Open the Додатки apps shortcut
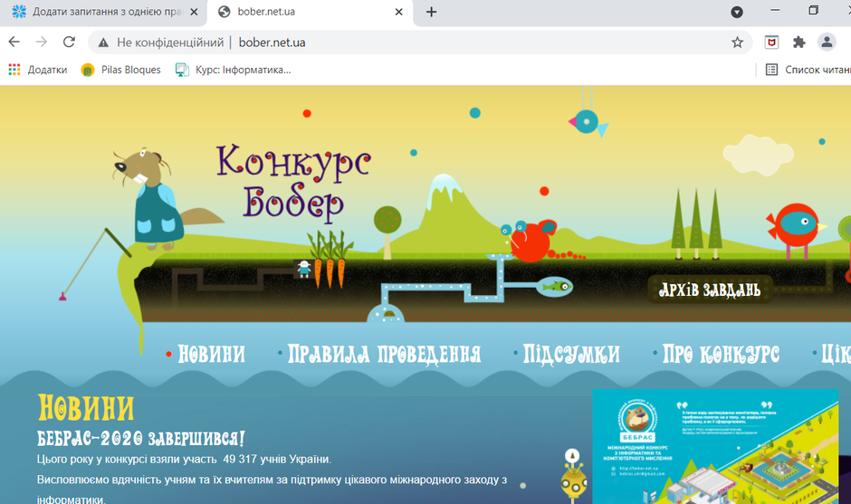 38,70
